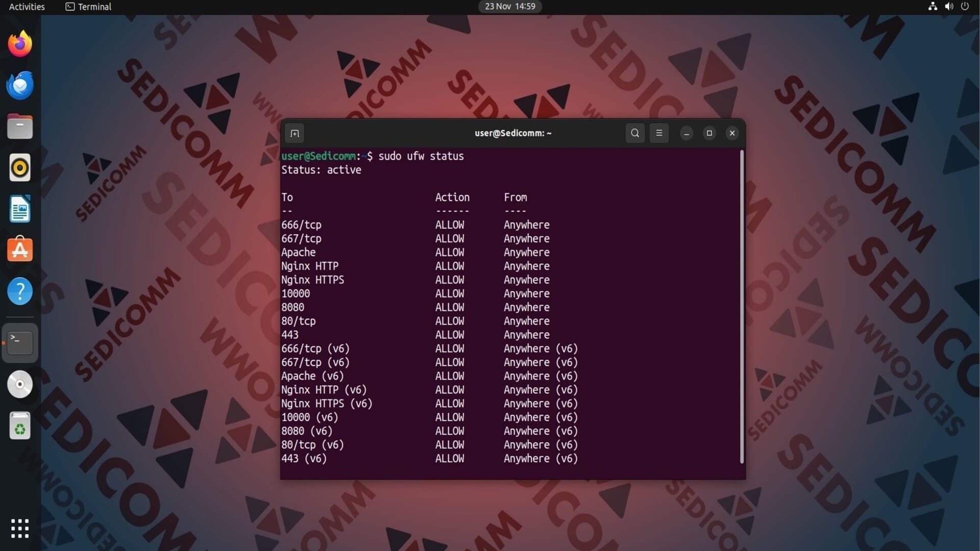Image resolution: width=980 pixels, height=551 pixels.
Task: Open the volume indicator in top bar
Action: (949, 7)
